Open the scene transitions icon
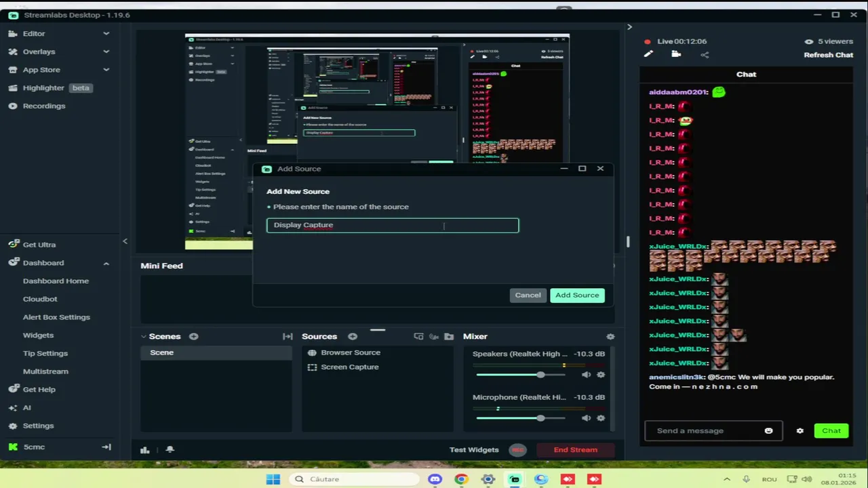This screenshot has height=488, width=868. pos(288,336)
